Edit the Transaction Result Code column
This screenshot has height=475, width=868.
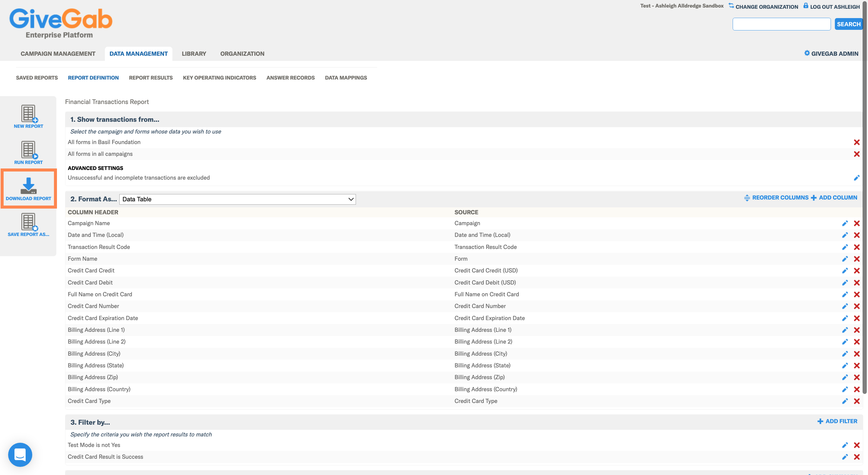(x=845, y=247)
